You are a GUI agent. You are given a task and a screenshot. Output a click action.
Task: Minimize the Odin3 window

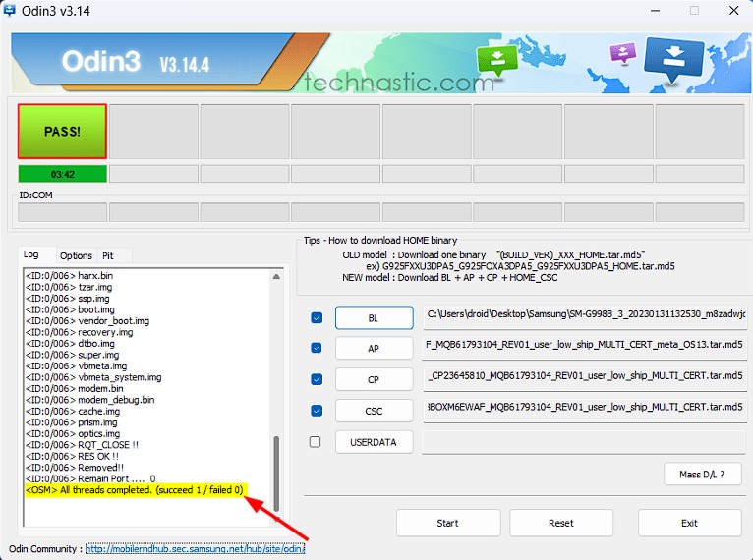pyautogui.click(x=655, y=10)
